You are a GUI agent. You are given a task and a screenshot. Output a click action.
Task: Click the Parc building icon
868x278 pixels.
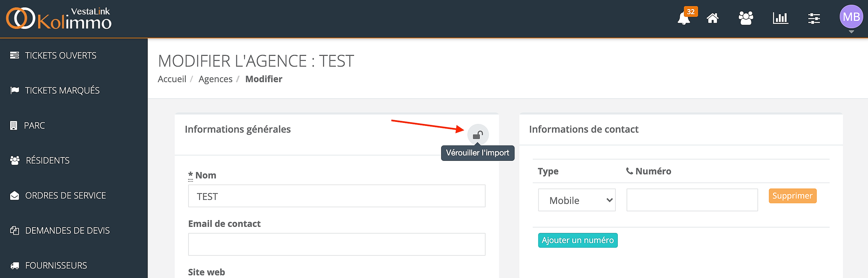pyautogui.click(x=14, y=125)
